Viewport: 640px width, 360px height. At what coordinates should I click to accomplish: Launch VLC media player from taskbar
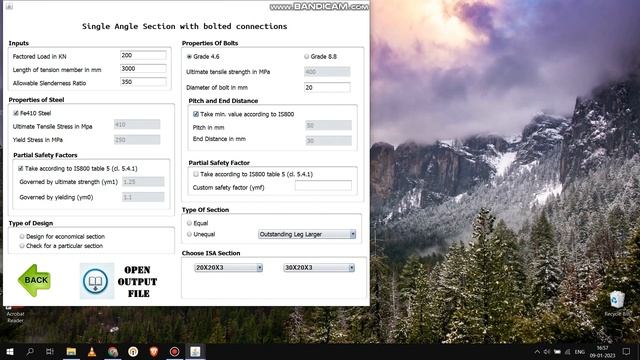[92, 351]
